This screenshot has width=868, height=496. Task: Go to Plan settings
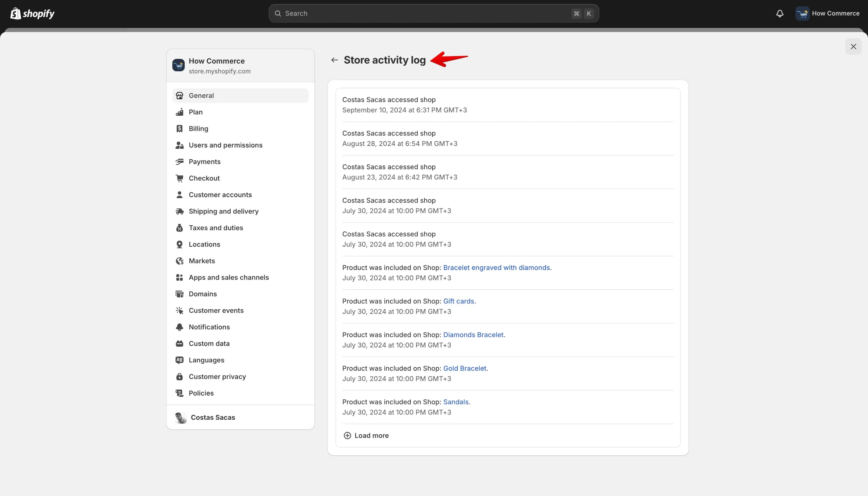(x=241, y=112)
